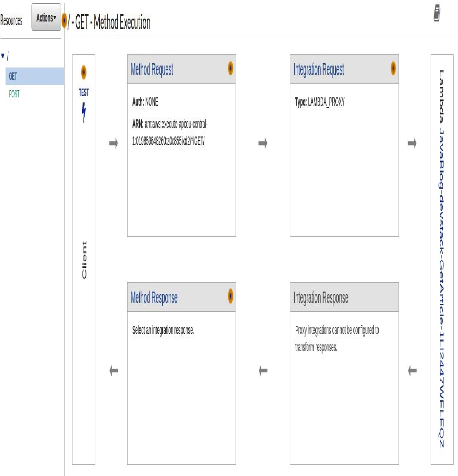Image resolution: width=458 pixels, height=476 pixels.
Task: Open the Method Request settings
Action: (x=152, y=69)
